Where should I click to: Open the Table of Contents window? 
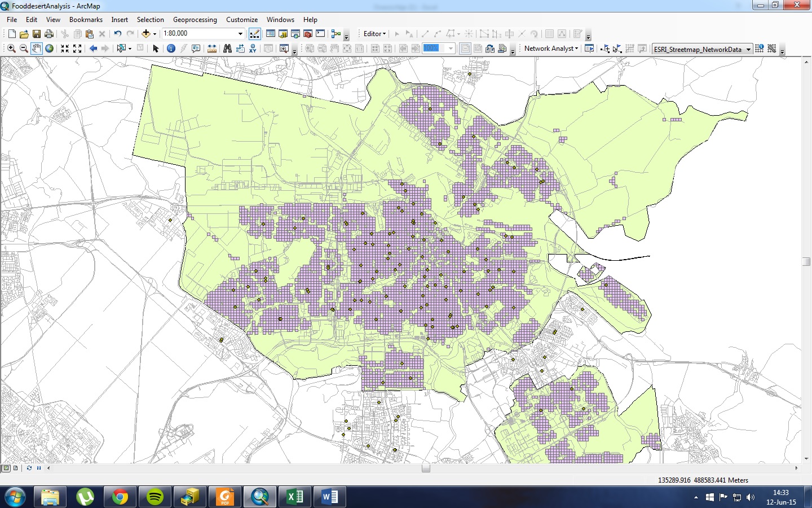click(271, 34)
